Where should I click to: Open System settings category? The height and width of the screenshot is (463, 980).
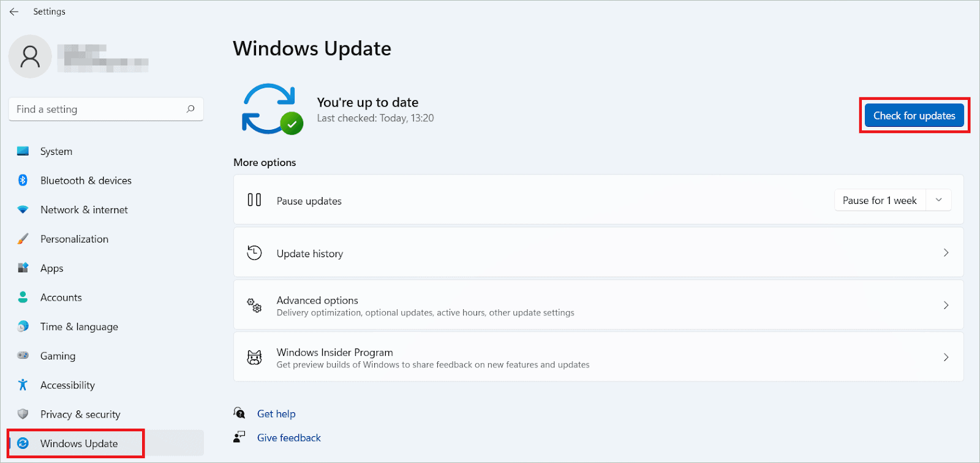106,151
